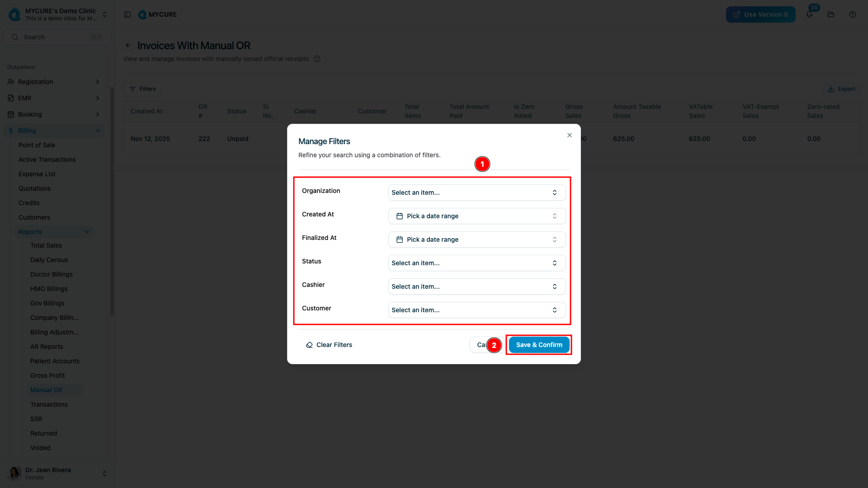Click the help question mark icon
Screen dimensions: 868x488
click(x=853, y=14)
